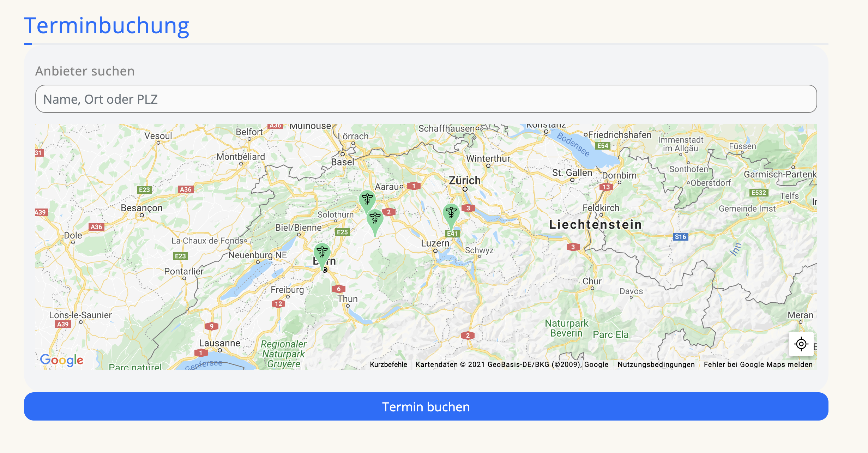Click the St. Gallen label
The width and height of the screenshot is (868, 453).
click(x=572, y=173)
